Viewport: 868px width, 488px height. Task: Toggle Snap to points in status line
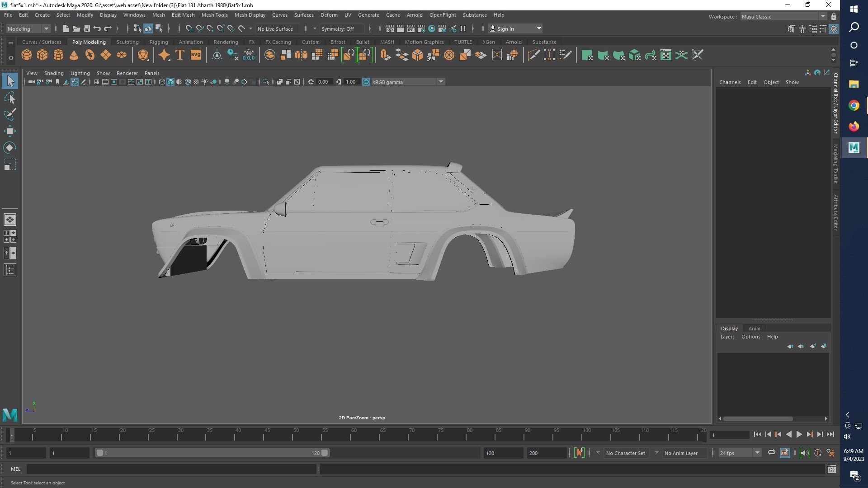(x=210, y=29)
